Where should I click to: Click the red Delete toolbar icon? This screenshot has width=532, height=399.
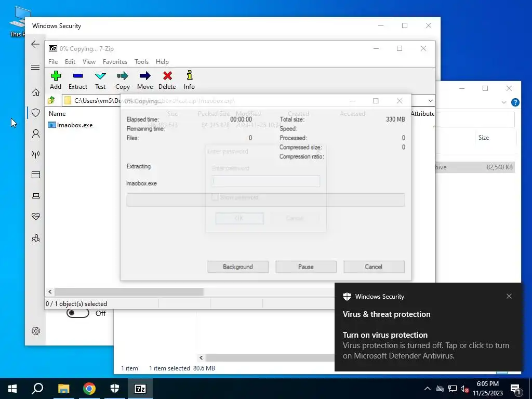[x=167, y=80]
